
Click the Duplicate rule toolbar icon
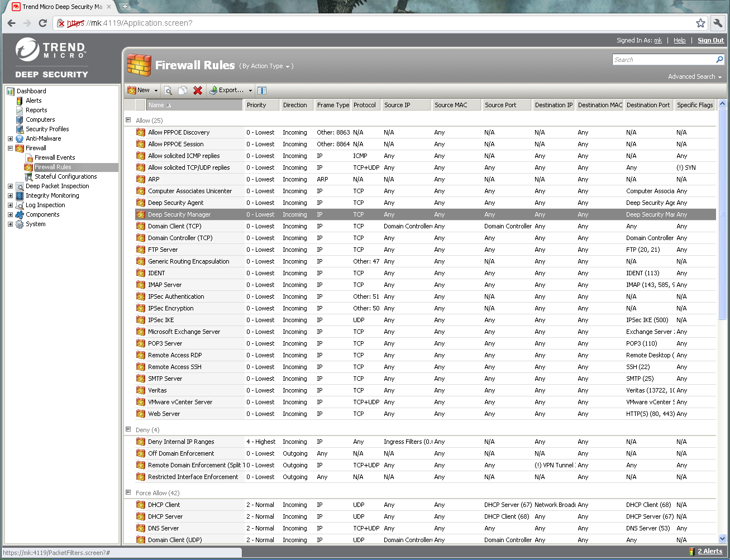tap(183, 90)
